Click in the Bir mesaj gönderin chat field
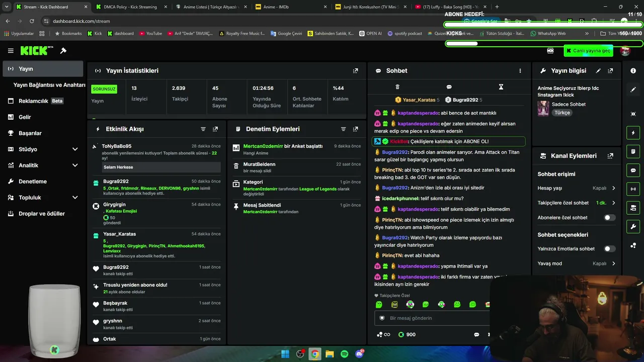This screenshot has width=644, height=362. coord(433,318)
